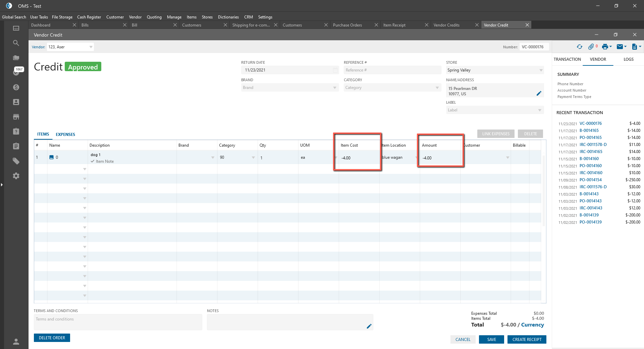Expand the Vendor dropdown
The image size is (644, 349).
pos(91,47)
